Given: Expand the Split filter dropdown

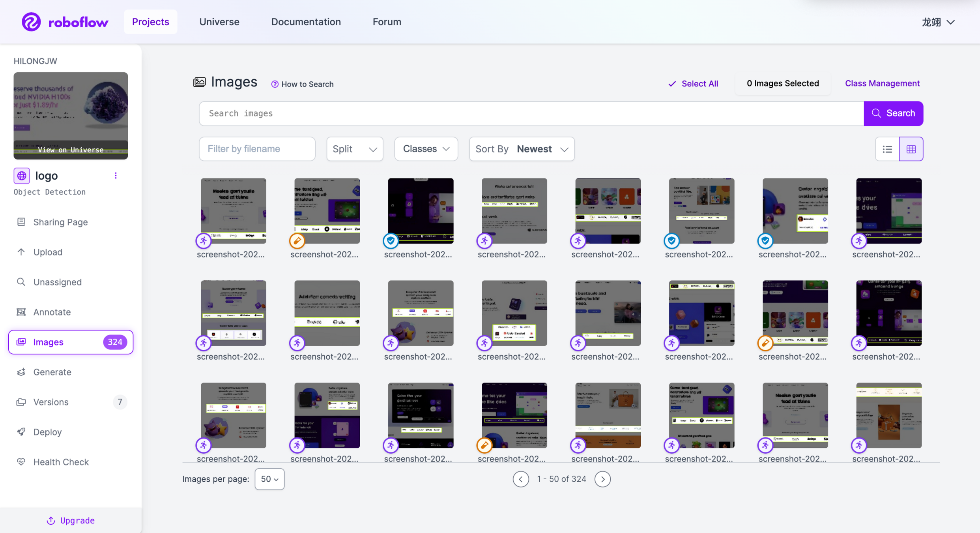Looking at the screenshot, I should point(355,149).
